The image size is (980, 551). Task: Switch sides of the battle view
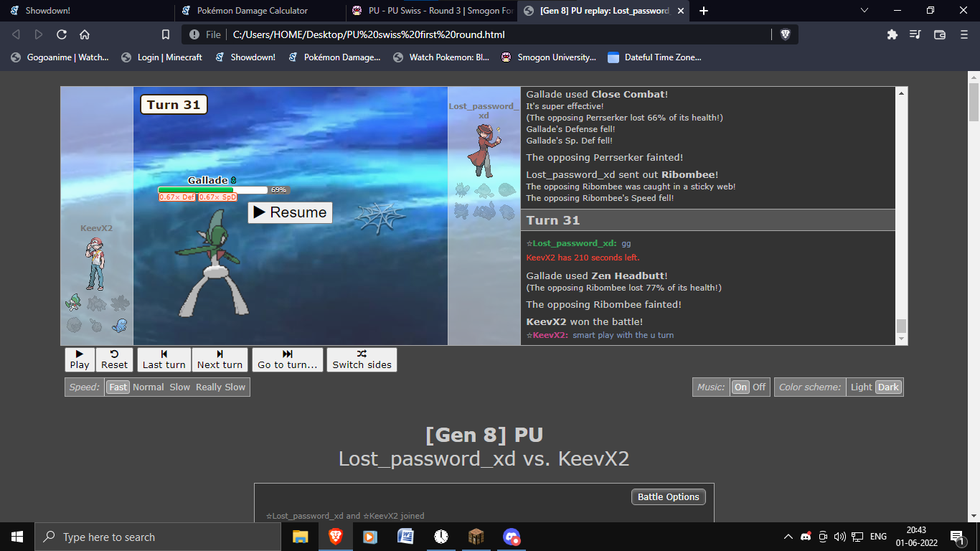pos(362,359)
